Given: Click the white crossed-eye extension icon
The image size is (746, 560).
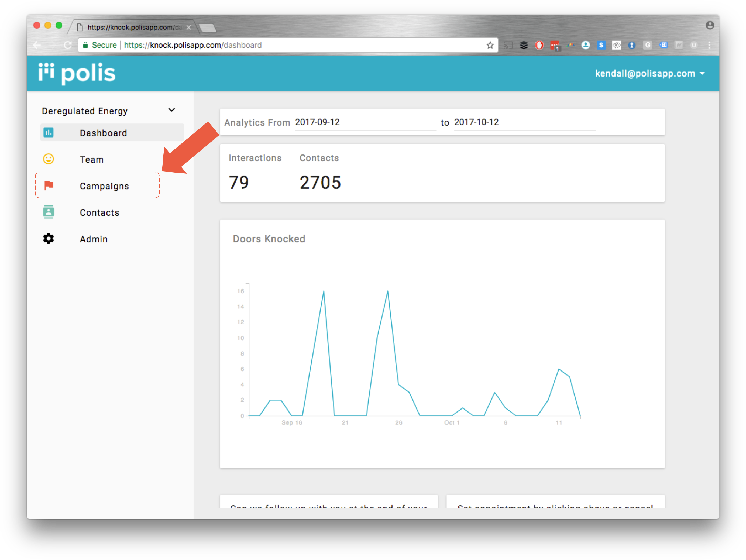Looking at the screenshot, I should point(617,45).
